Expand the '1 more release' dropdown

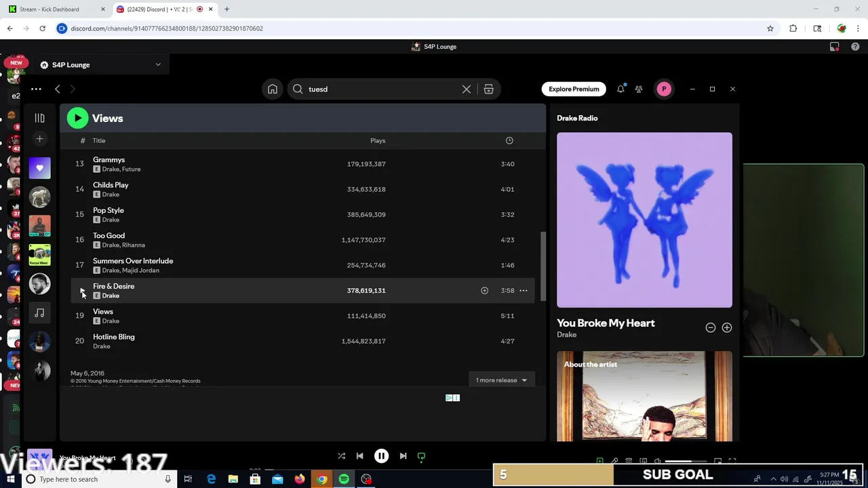point(501,380)
